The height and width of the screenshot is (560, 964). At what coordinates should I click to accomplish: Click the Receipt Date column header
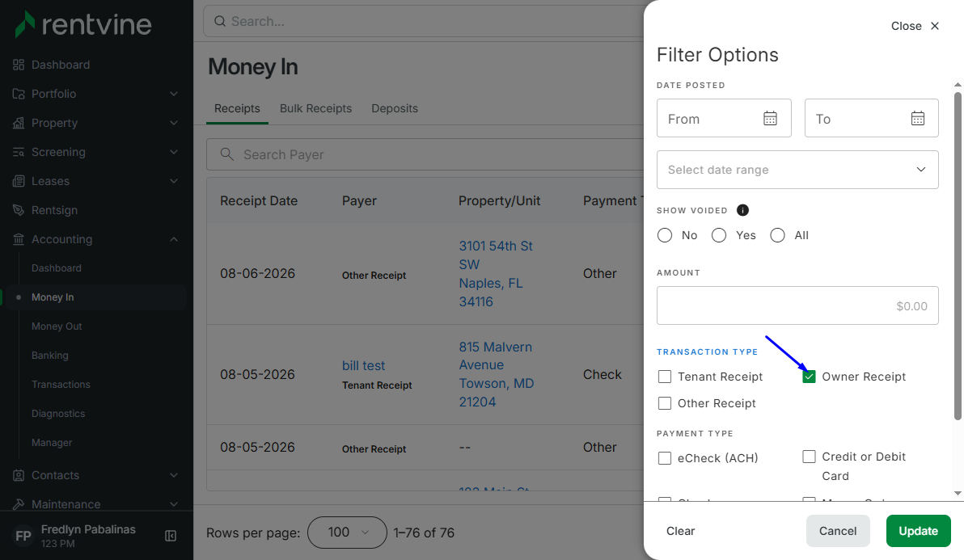pyautogui.click(x=259, y=200)
